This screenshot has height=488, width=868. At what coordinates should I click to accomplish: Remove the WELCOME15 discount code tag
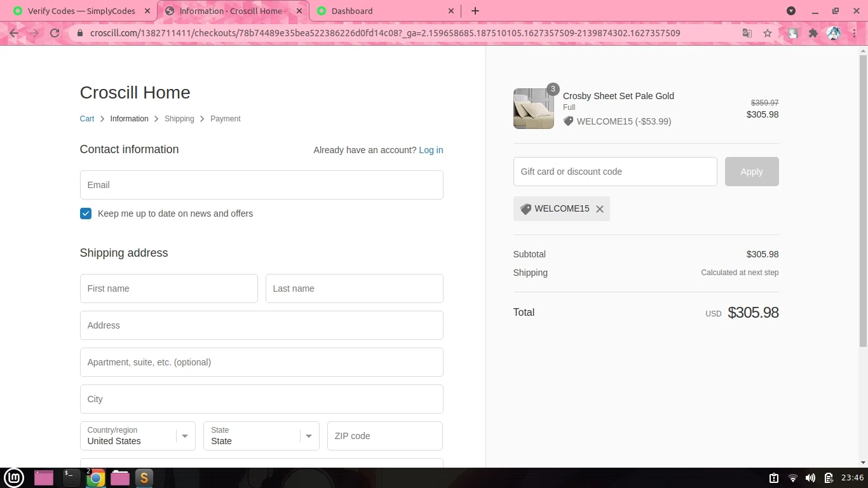(x=599, y=209)
